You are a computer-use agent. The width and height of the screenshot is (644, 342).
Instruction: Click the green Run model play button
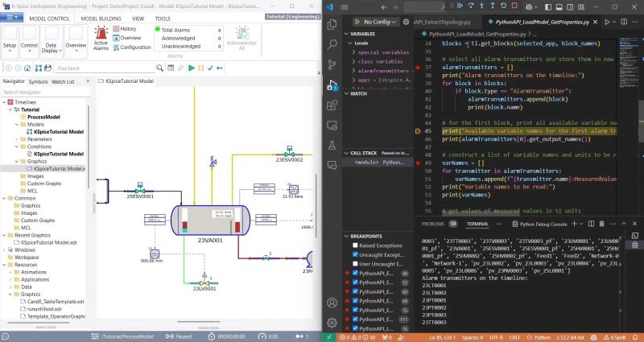tap(191, 68)
